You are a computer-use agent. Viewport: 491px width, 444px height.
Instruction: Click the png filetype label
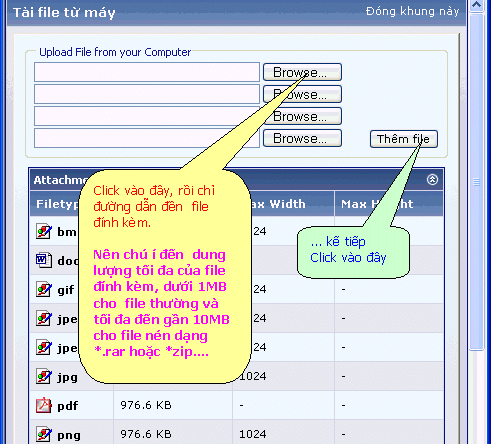click(69, 435)
